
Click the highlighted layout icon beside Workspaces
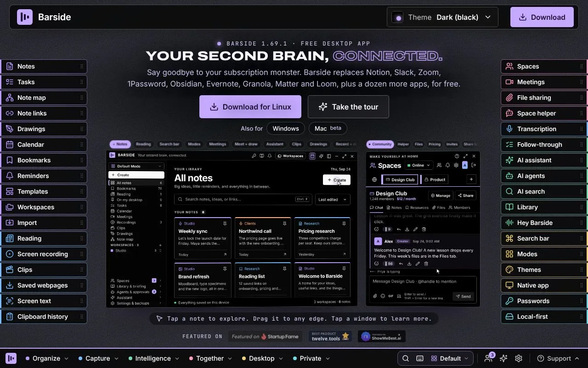[x=312, y=156]
